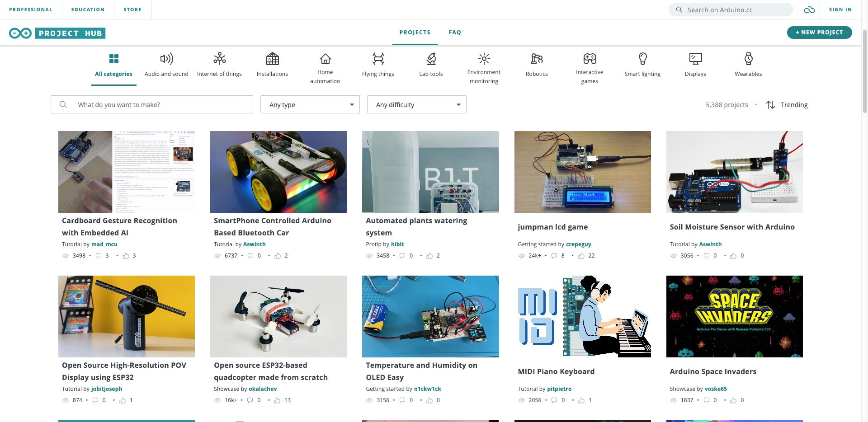Select the Environment monitoring sun icon

point(484,59)
